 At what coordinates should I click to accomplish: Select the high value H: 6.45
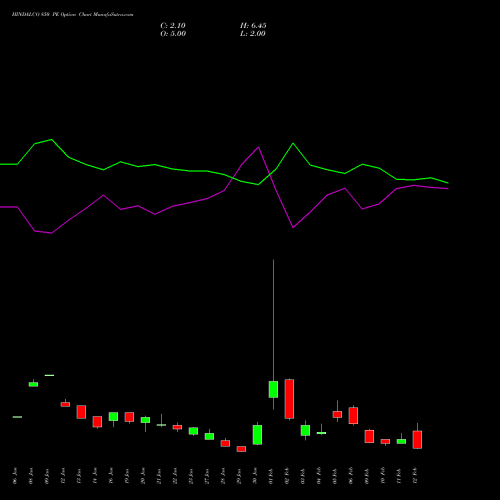253,26
